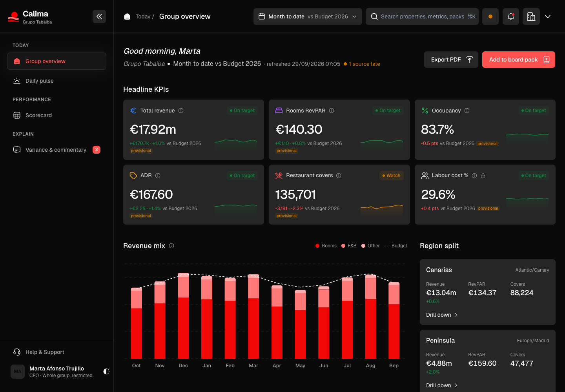
Task: Toggle the dark/light theme switch
Action: click(106, 372)
